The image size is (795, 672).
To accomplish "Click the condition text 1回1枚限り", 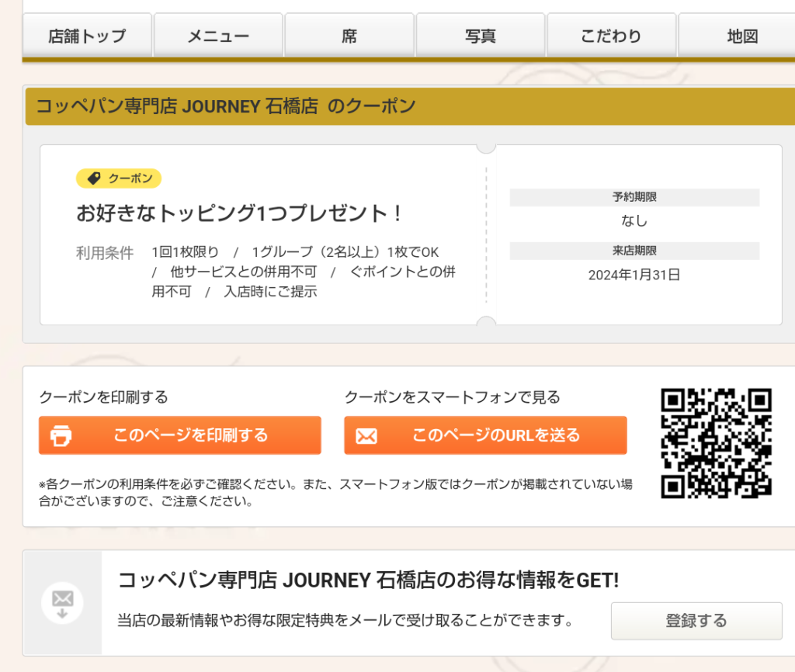I will coord(185,252).
